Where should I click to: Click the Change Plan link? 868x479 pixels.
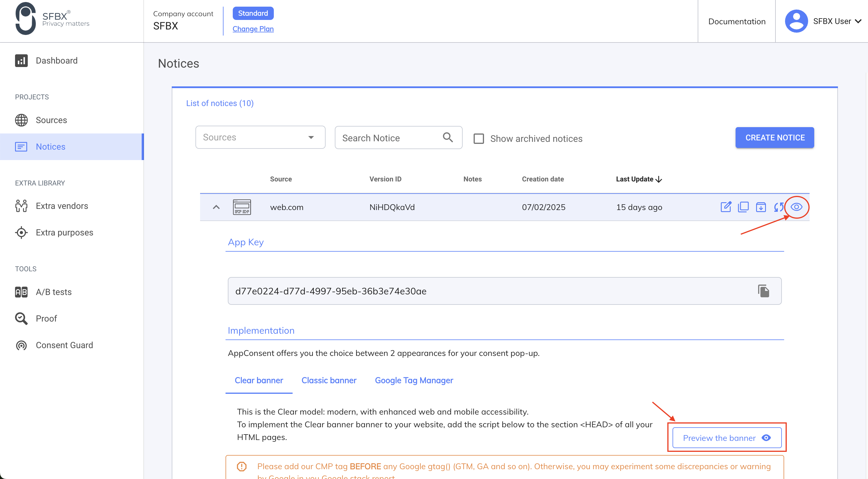[x=253, y=29]
